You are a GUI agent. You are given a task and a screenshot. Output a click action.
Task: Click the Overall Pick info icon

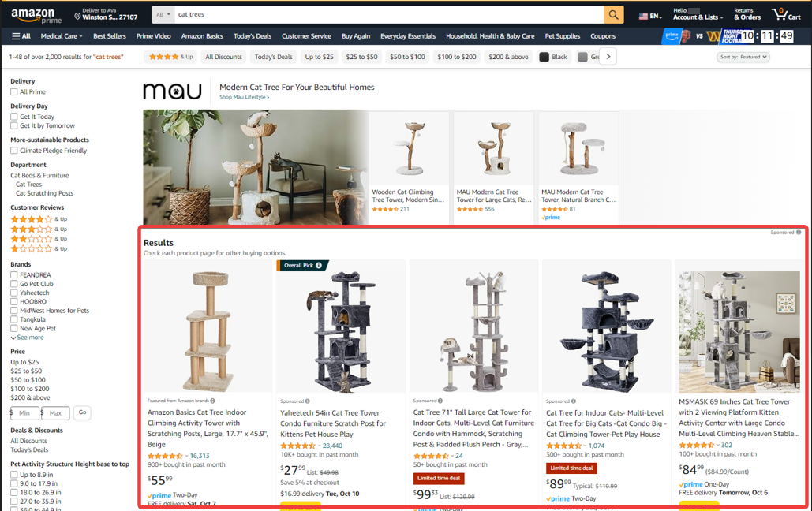click(319, 266)
